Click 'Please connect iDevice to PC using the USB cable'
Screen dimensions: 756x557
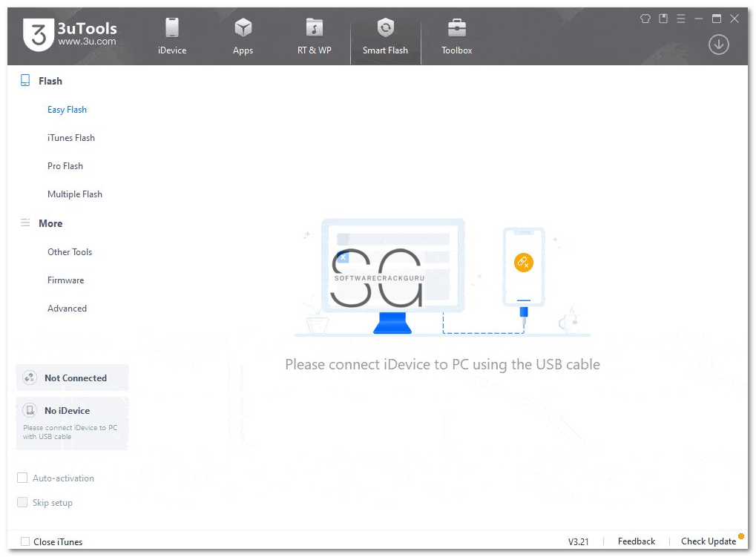[x=443, y=365]
